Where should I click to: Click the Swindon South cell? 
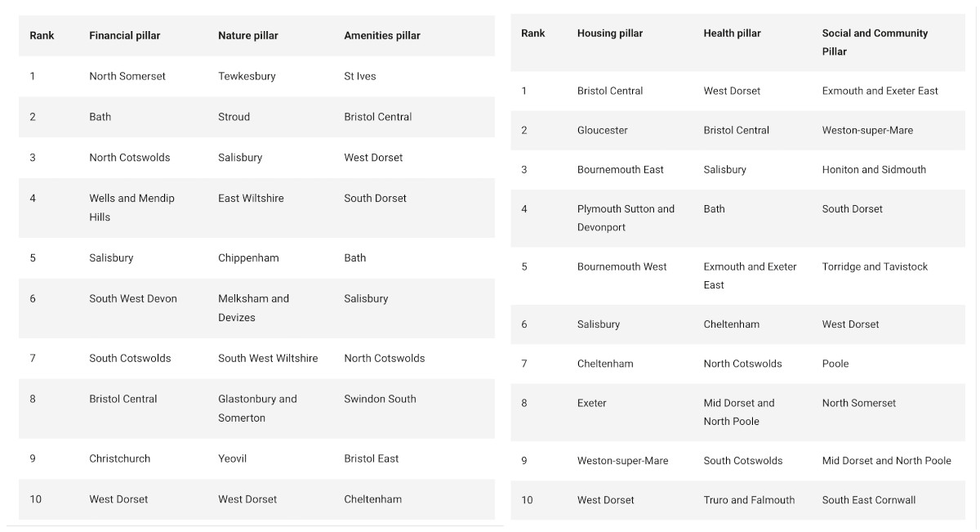(x=380, y=399)
